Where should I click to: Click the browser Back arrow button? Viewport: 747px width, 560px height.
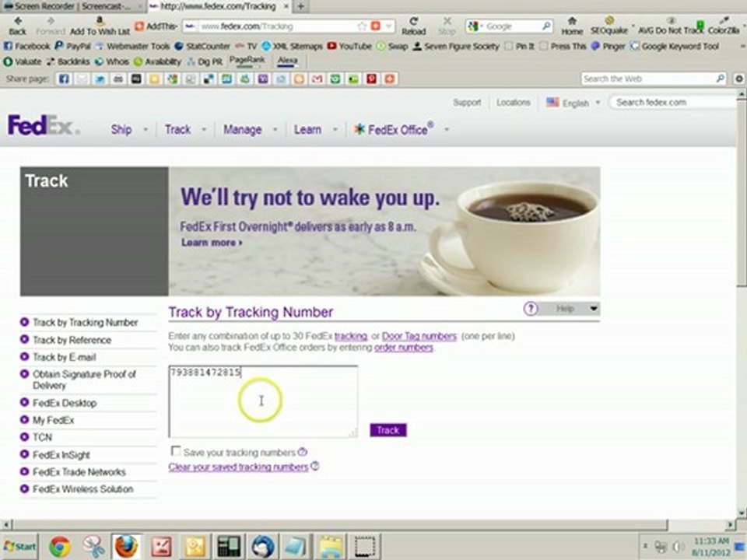tap(18, 26)
